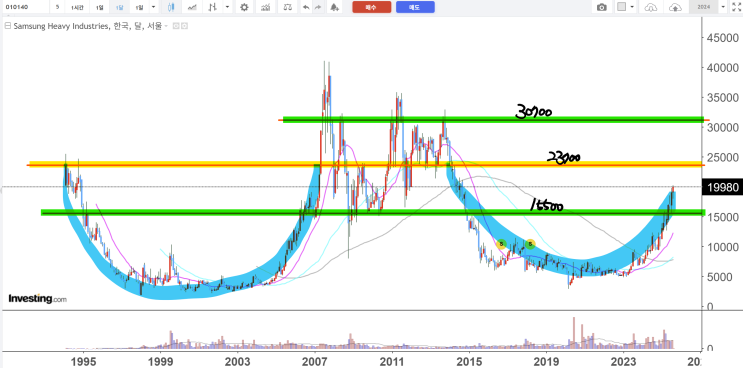Click the 30000 price axis label

[723, 128]
